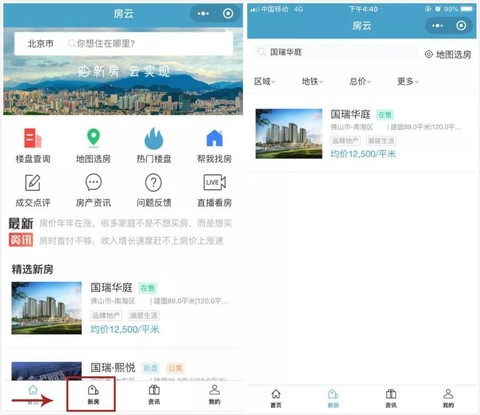Expand the 更多 filter dropdown
This screenshot has width=480, height=415.
408,81
